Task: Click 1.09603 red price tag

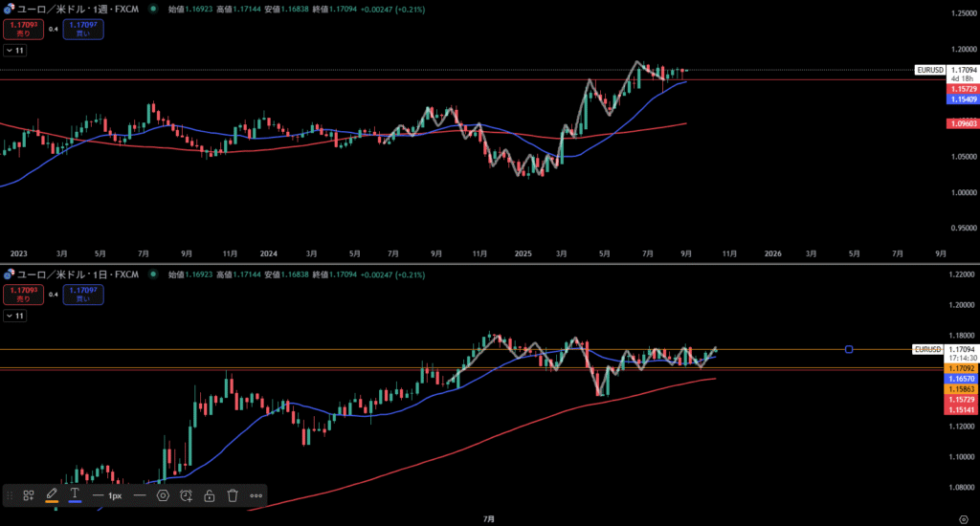Action: pos(963,123)
